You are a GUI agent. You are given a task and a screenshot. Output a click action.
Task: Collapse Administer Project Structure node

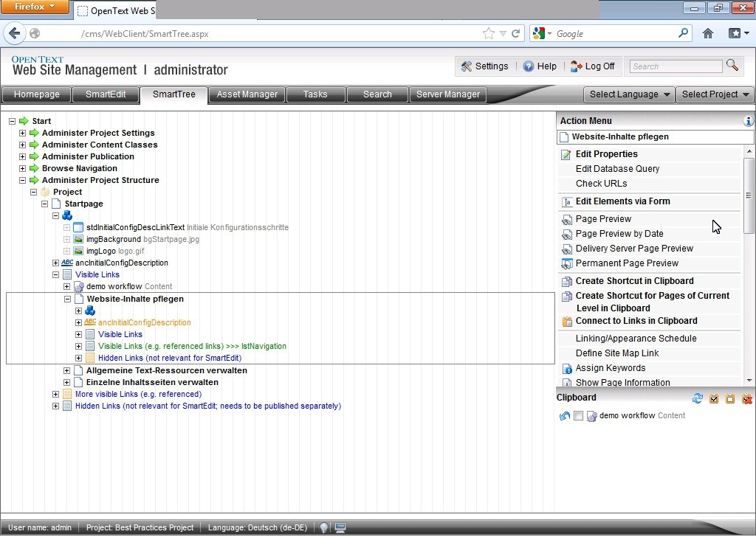(22, 180)
